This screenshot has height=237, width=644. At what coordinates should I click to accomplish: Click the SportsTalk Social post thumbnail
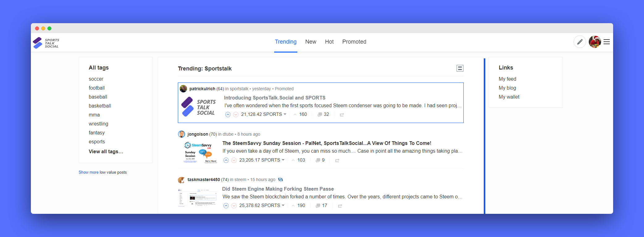(198, 107)
